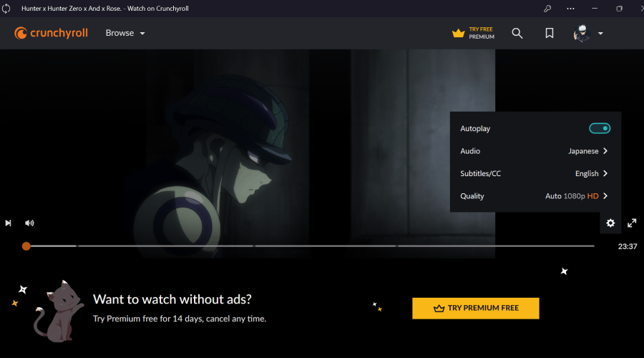Click the 23:37 remaining time label

(x=628, y=246)
